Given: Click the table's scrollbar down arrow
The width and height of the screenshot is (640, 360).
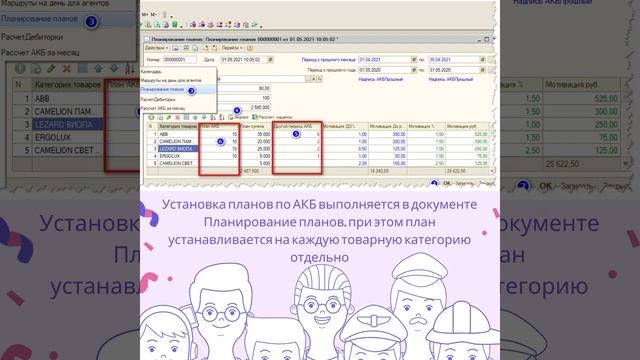Looking at the screenshot, I should pyautogui.click(x=493, y=171).
